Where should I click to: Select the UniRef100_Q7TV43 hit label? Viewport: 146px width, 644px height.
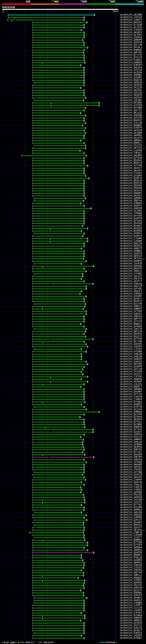pyautogui.click(x=131, y=429)
